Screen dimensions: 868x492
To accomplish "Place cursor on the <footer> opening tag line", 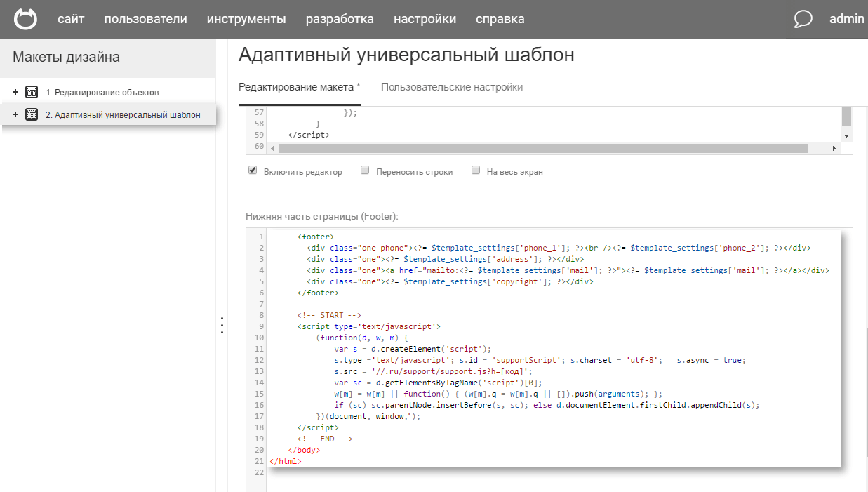I will (x=316, y=237).
